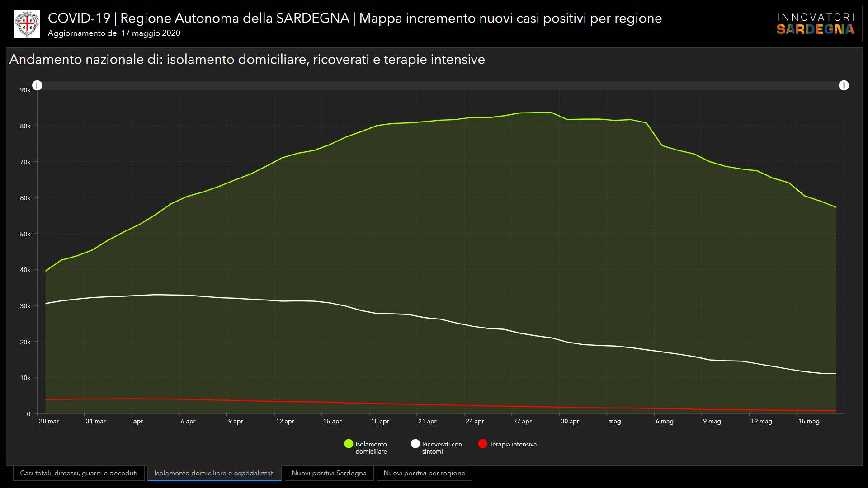Click the green line's end point at right edge
This screenshot has height=488, width=868.
(x=836, y=207)
